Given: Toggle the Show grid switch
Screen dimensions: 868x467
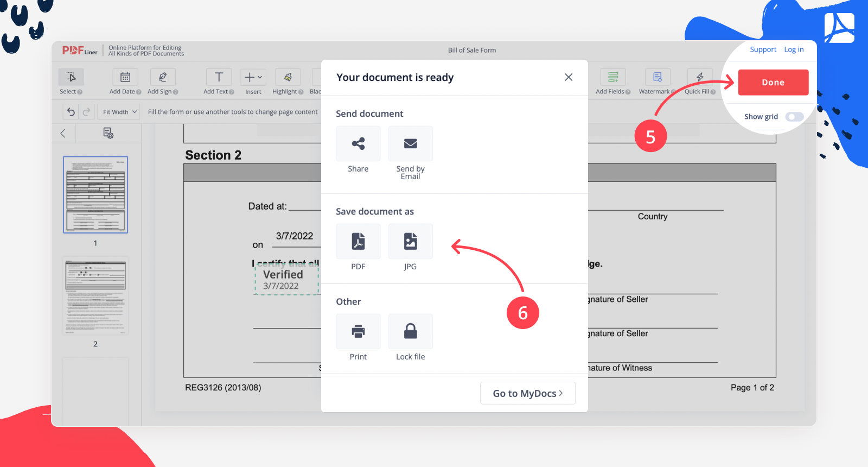Looking at the screenshot, I should click(794, 117).
